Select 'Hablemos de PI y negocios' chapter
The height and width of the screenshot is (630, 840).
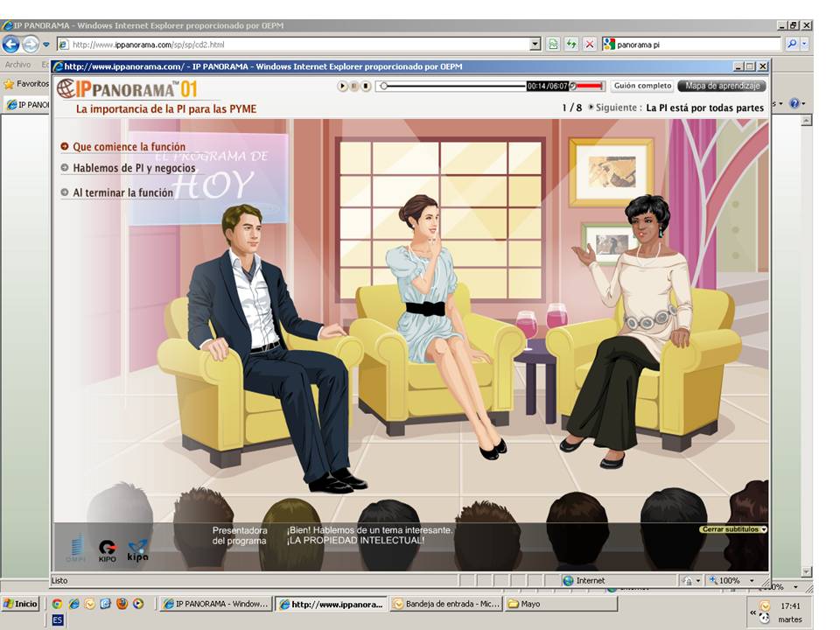tap(134, 168)
